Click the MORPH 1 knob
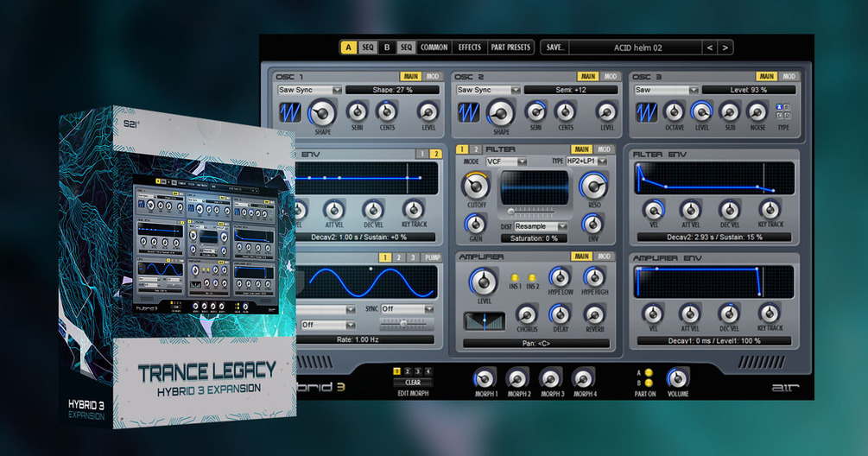The width and height of the screenshot is (868, 456). tap(485, 379)
